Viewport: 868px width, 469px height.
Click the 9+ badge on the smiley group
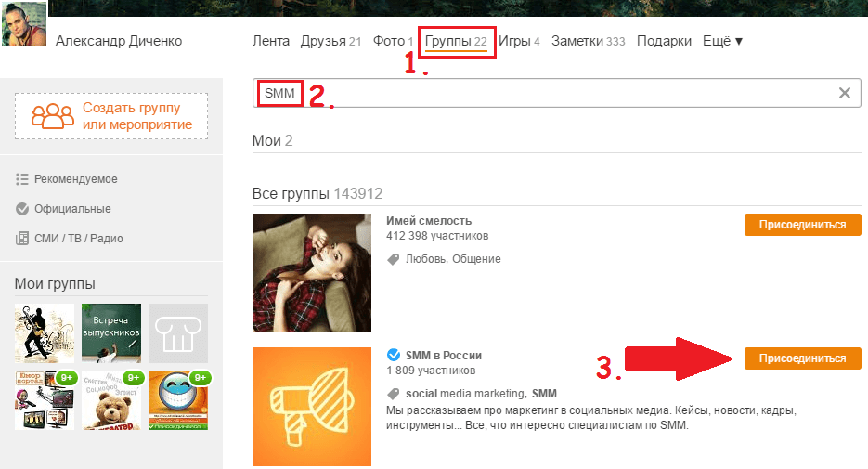tap(201, 378)
